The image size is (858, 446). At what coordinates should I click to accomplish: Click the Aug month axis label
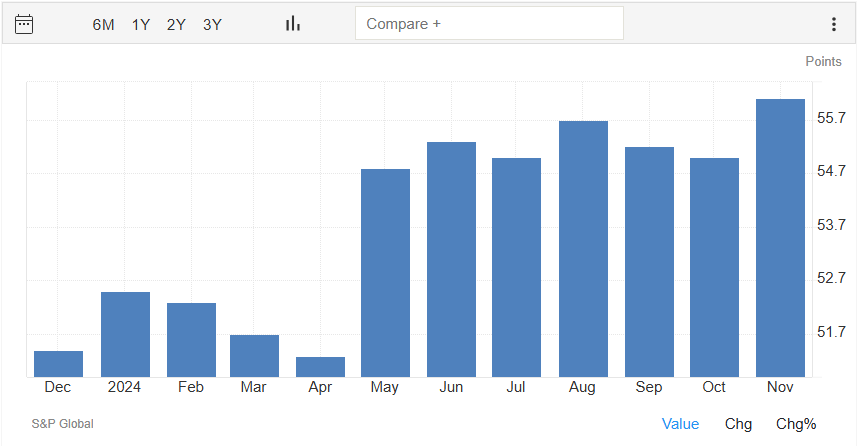coord(582,387)
